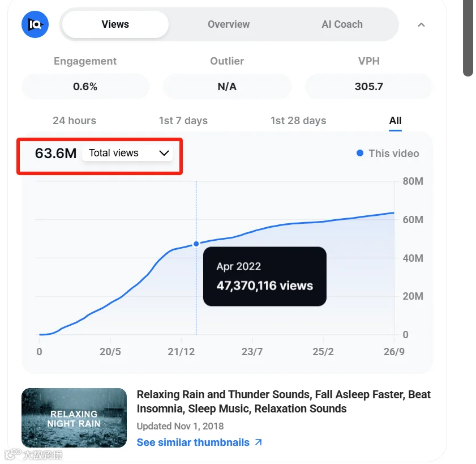This screenshot has height=464, width=476.
Task: Click the external arrow icon after See similar thumbnails
Action: (x=258, y=442)
